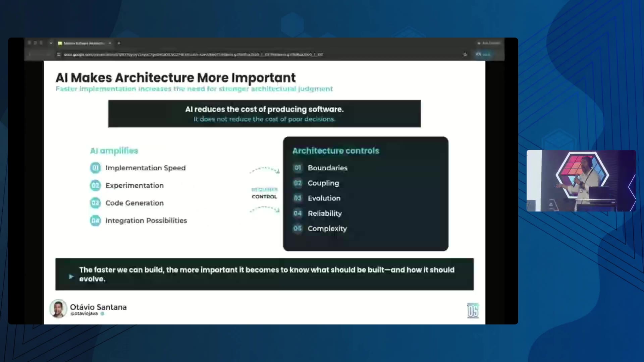Screen dimensions: 644x362
Task: Click the 'Reliability' list item
Action: pos(325,213)
